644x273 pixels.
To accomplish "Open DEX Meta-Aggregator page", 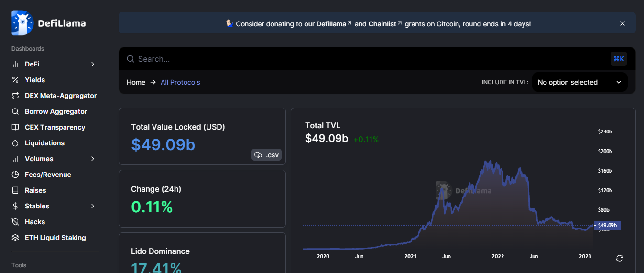I will (61, 96).
